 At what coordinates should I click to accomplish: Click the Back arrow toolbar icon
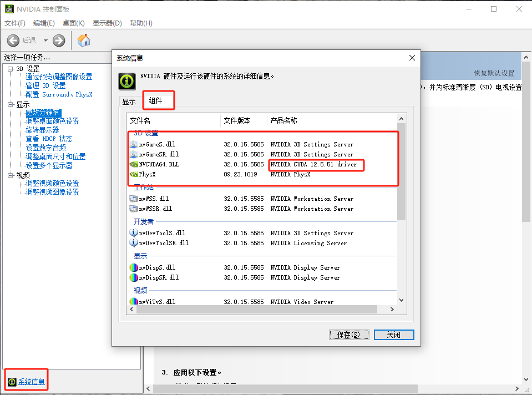coord(13,40)
